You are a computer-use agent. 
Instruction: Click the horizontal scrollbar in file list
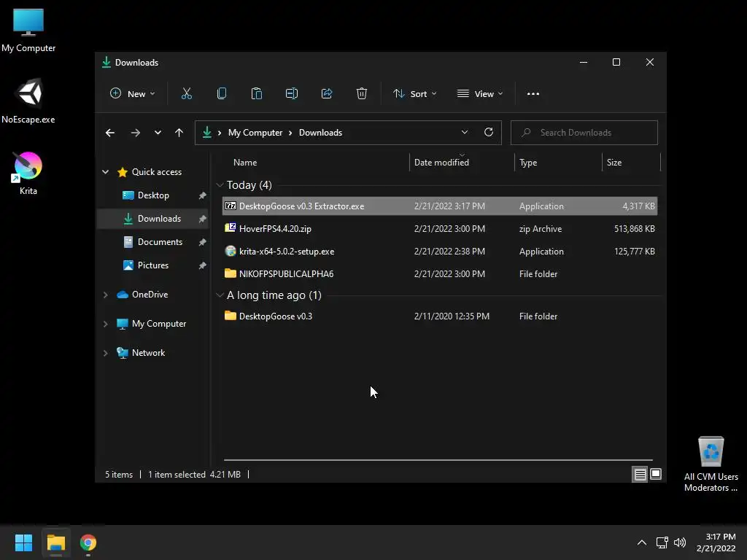click(438, 460)
